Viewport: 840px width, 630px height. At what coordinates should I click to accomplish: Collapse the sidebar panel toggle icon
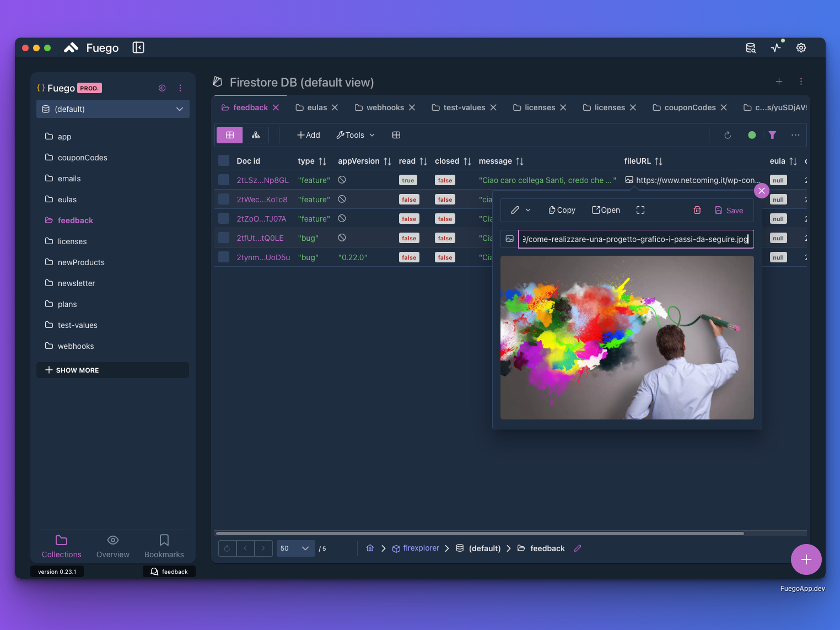[x=138, y=48]
